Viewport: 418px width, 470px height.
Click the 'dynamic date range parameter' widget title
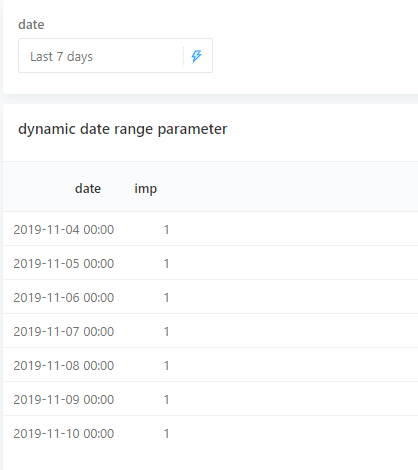(x=123, y=129)
